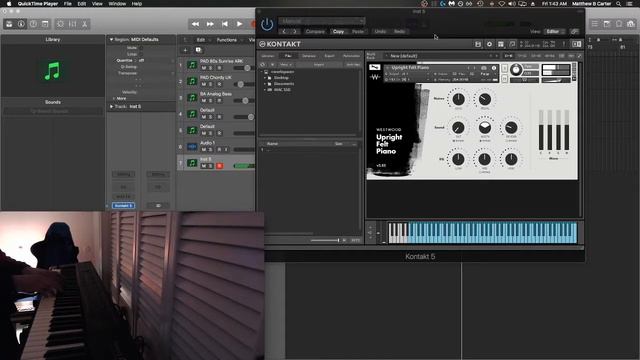The image size is (640, 360).
Task: Click Logic Mixer toolbar icon
Action: [x=73, y=24]
